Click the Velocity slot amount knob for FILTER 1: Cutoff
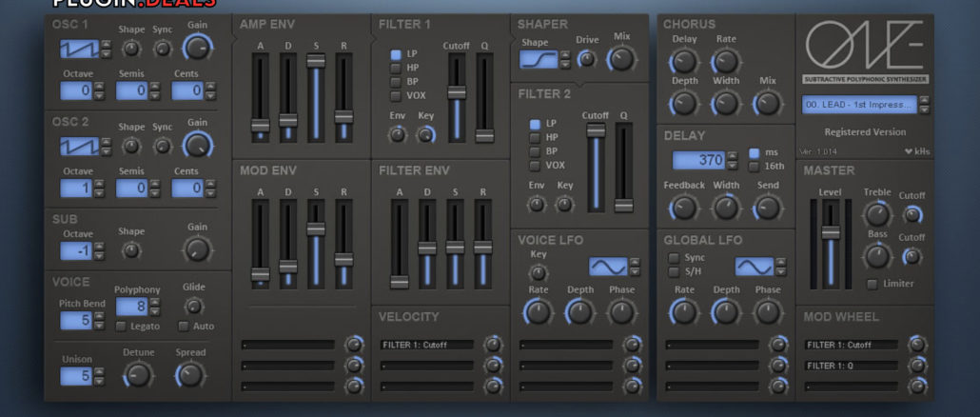Image resolution: width=980 pixels, height=417 pixels. [x=493, y=345]
